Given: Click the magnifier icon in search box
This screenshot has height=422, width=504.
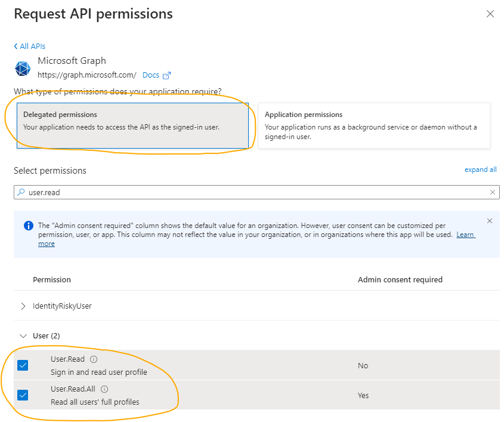Looking at the screenshot, I should click(x=21, y=192).
